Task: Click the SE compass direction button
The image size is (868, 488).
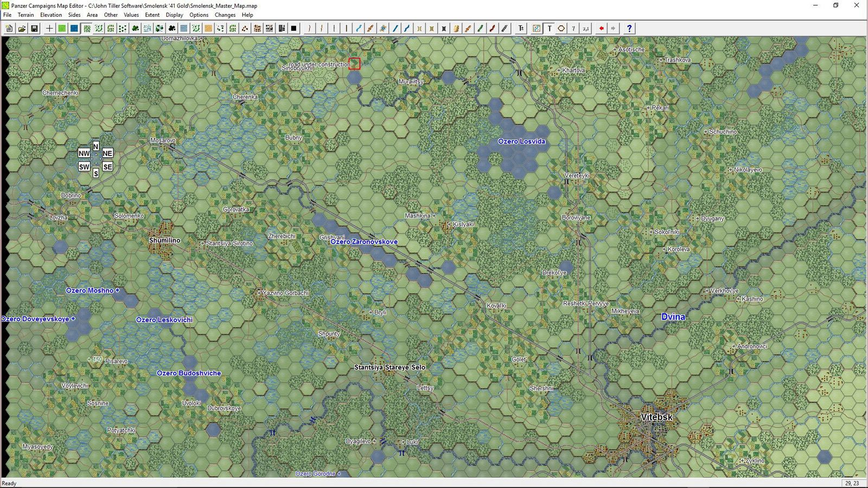Action: coord(107,167)
